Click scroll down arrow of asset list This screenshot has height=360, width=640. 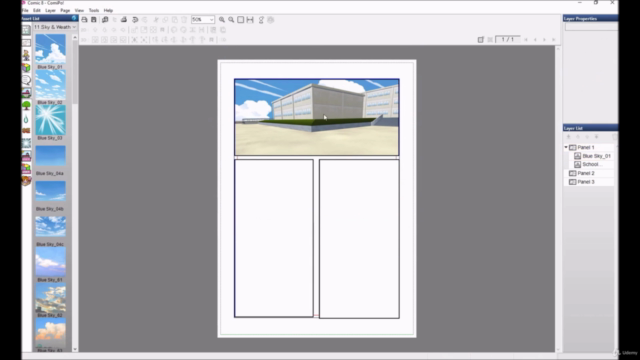(x=75, y=349)
